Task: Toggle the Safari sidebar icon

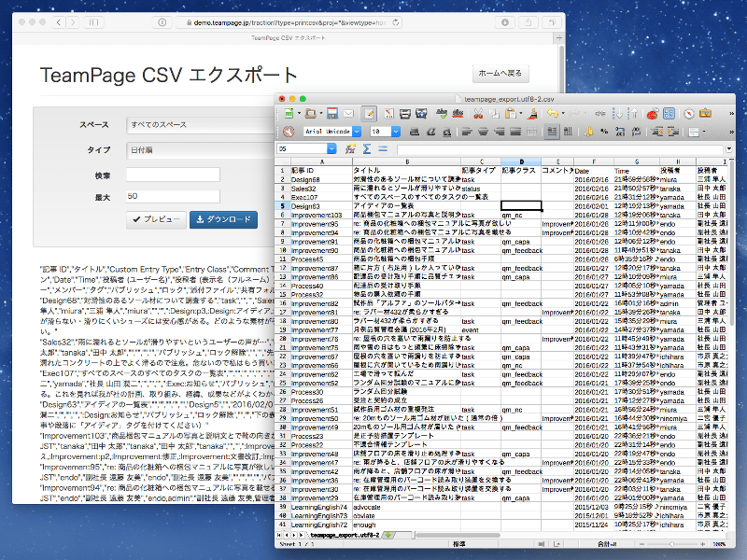Action: 94,21
